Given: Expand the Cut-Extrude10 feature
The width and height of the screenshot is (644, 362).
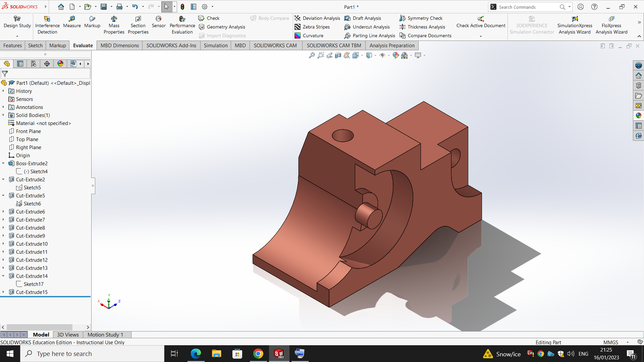Looking at the screenshot, I should [x=3, y=244].
